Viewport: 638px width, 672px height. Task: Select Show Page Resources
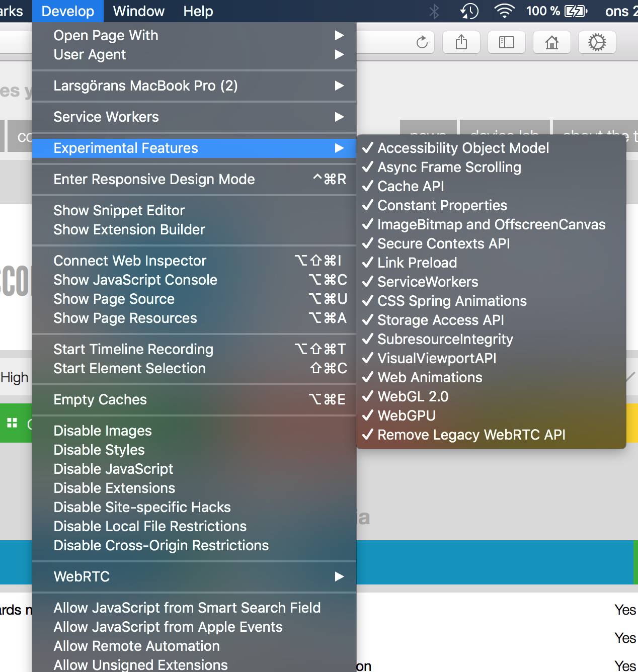coord(194,318)
